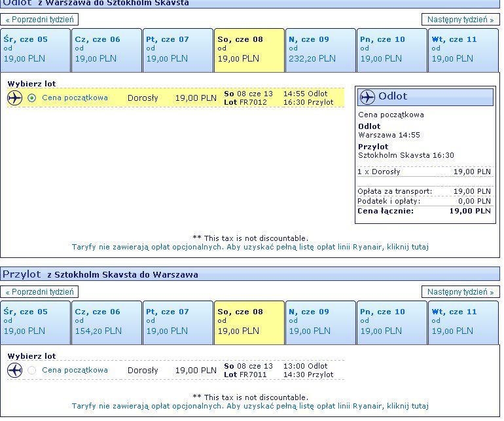Click the 'Lot FR7011' flight number text
The height and width of the screenshot is (421, 504).
point(245,375)
